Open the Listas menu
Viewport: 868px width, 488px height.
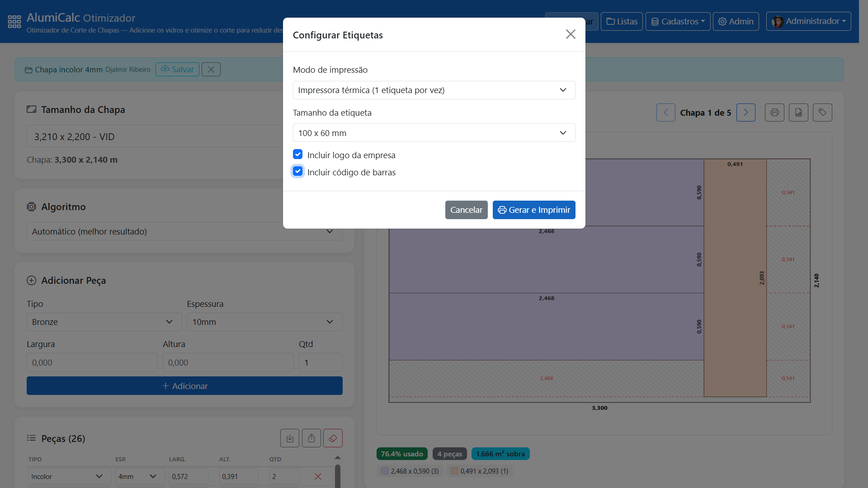click(x=622, y=21)
